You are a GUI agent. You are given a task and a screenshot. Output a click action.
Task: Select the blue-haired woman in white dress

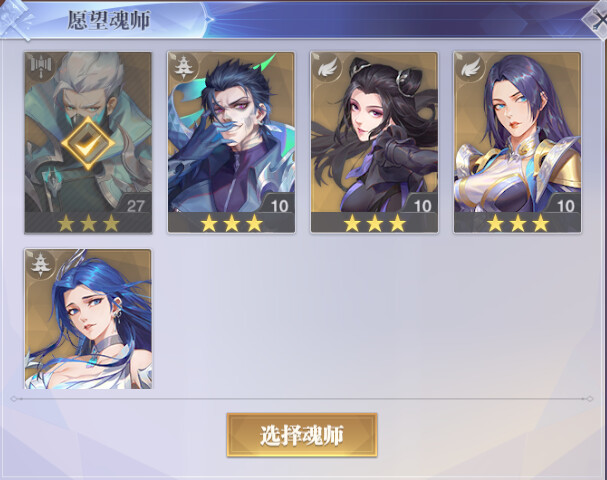88,319
